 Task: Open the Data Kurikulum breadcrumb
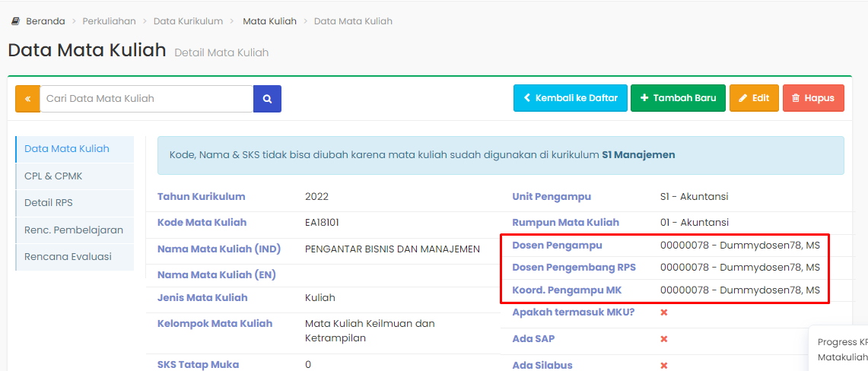coord(188,21)
